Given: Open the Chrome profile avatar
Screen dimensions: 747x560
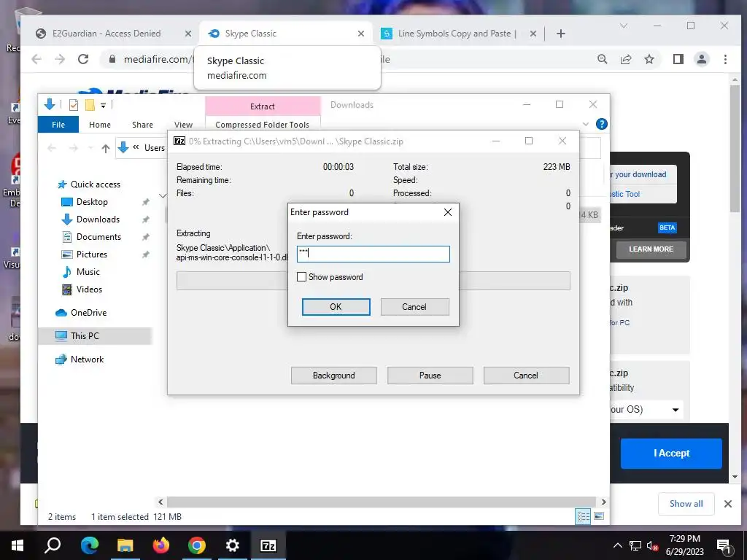Looking at the screenshot, I should pos(701,59).
